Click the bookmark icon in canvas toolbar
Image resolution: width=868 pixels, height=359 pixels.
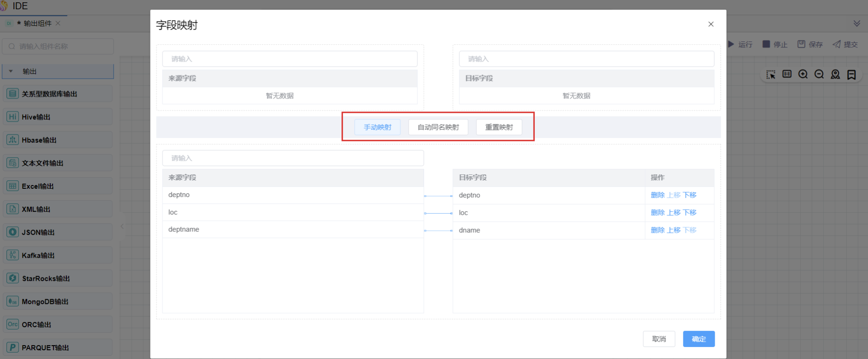coord(851,75)
